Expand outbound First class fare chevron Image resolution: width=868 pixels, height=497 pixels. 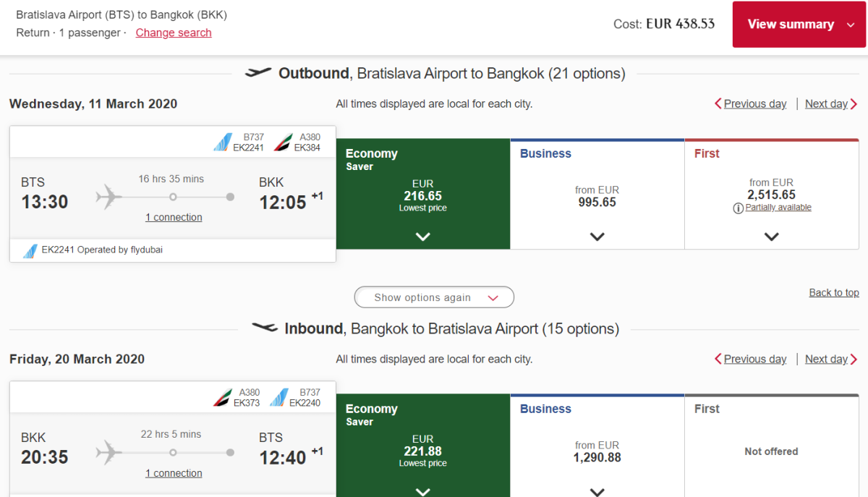[x=771, y=237]
